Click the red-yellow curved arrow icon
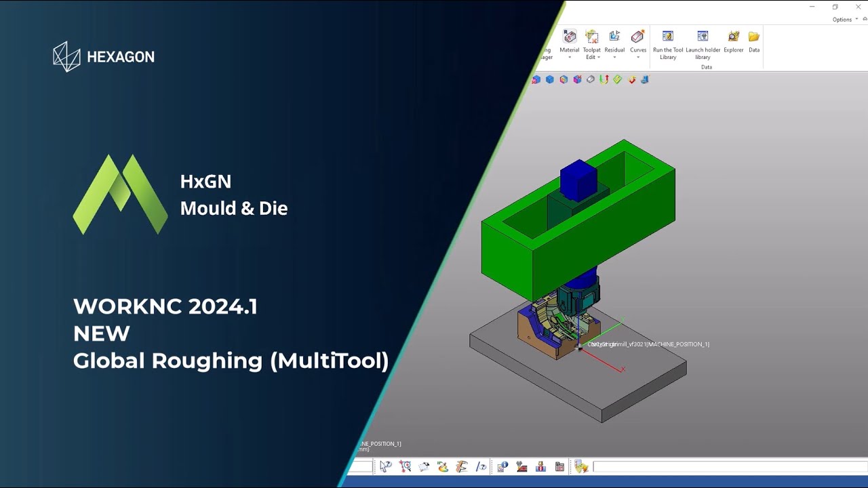The height and width of the screenshot is (488, 868). pyautogui.click(x=631, y=79)
